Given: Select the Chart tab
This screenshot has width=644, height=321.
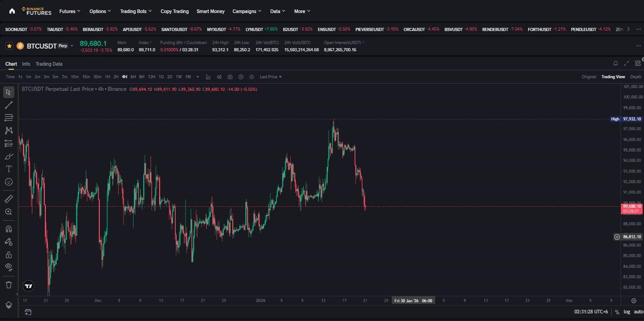Looking at the screenshot, I should 11,64.
